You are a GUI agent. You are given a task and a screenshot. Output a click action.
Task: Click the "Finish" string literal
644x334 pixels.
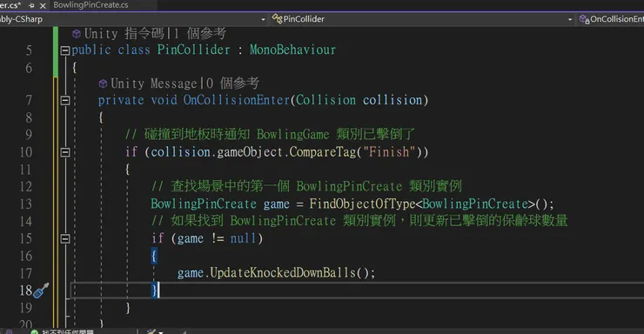(x=389, y=152)
